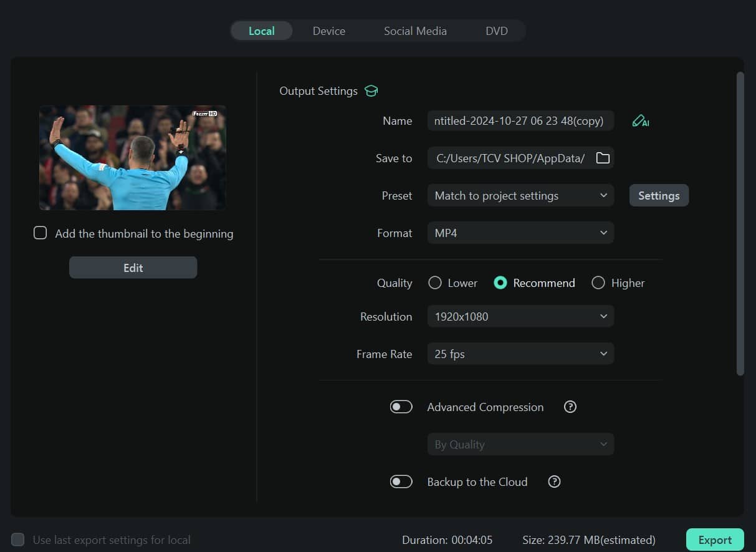This screenshot has height=552, width=756.
Task: Open the Resolution 1920x1080 dropdown
Action: coord(520,317)
